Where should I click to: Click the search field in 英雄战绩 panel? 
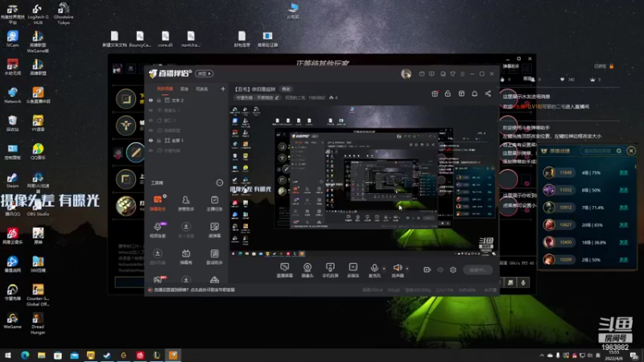pos(601,151)
